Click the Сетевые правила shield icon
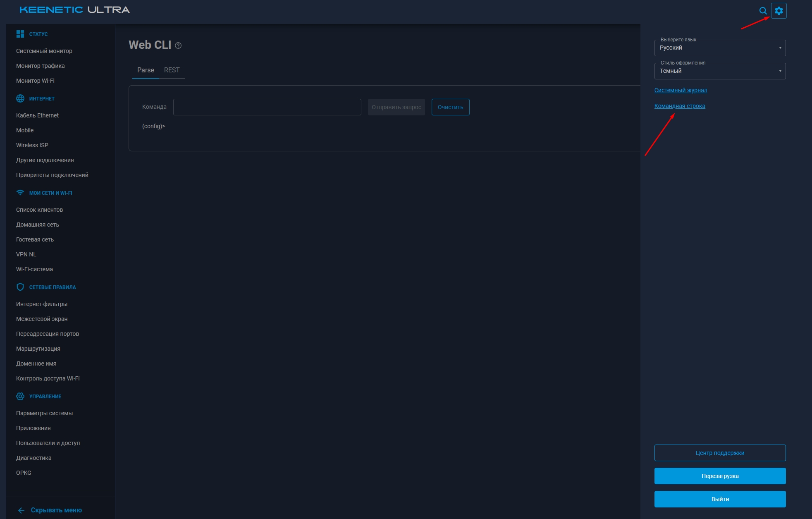The image size is (812, 519). coord(20,287)
